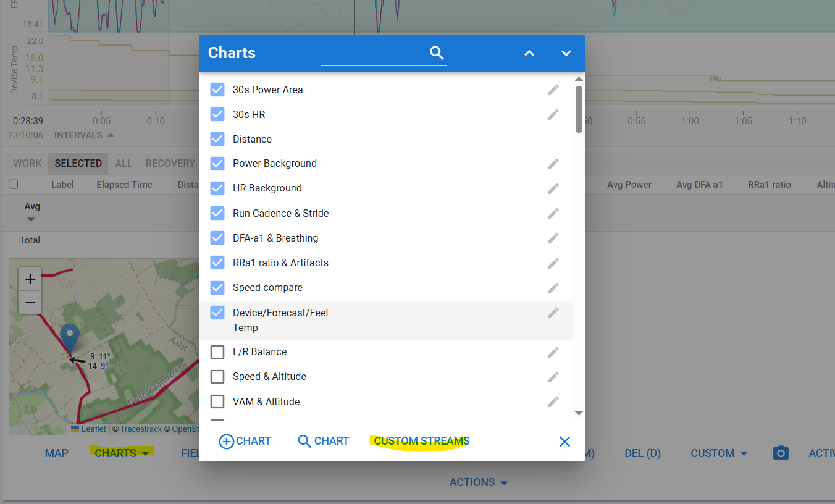
Task: Edit the Device/Forecast/Feel Temp chart
Action: pos(553,313)
